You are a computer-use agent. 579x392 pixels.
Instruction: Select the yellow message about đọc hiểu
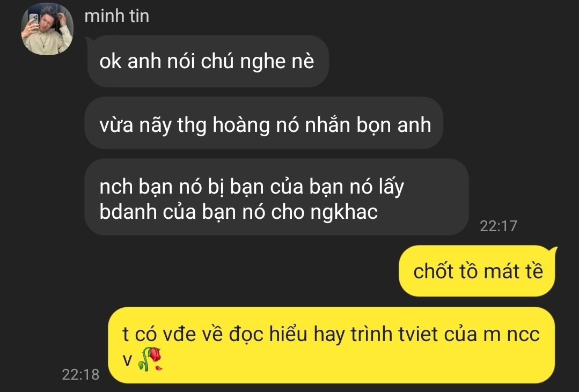point(331,345)
